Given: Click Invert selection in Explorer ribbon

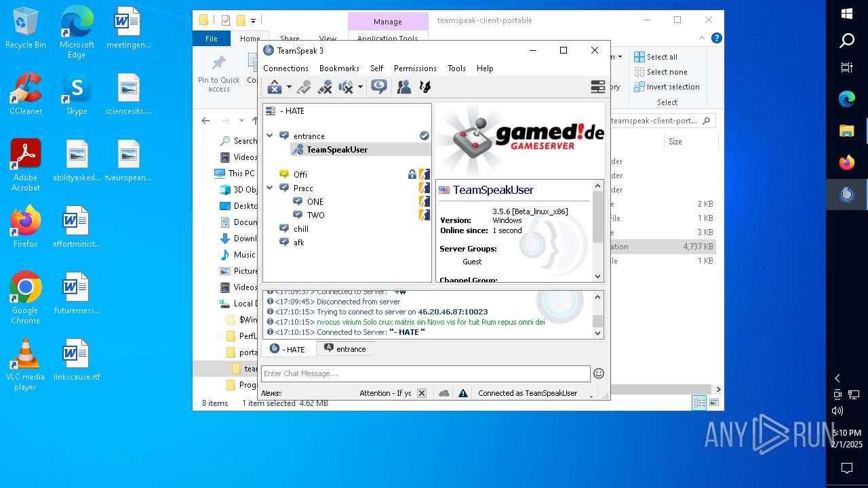Looking at the screenshot, I should point(667,87).
